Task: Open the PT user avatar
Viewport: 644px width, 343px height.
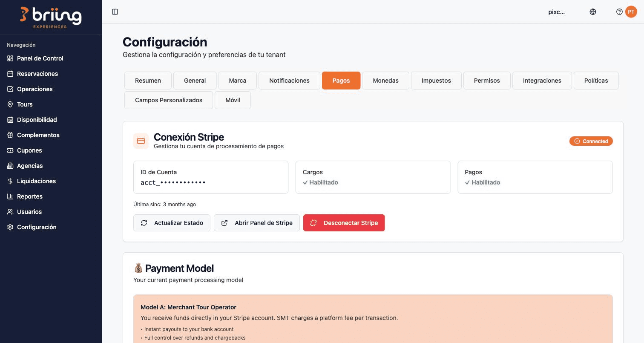Action: [x=631, y=12]
